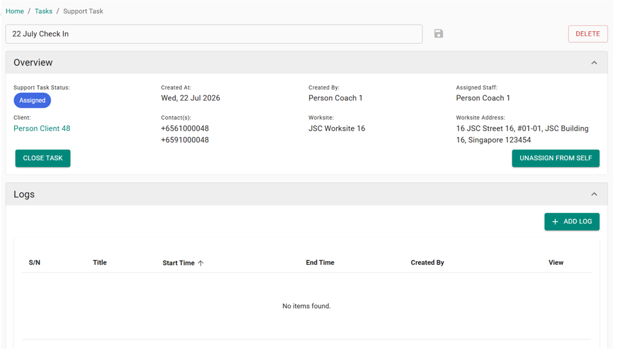Select the worksite address text
This screenshot has height=364, width=632.
point(522,134)
